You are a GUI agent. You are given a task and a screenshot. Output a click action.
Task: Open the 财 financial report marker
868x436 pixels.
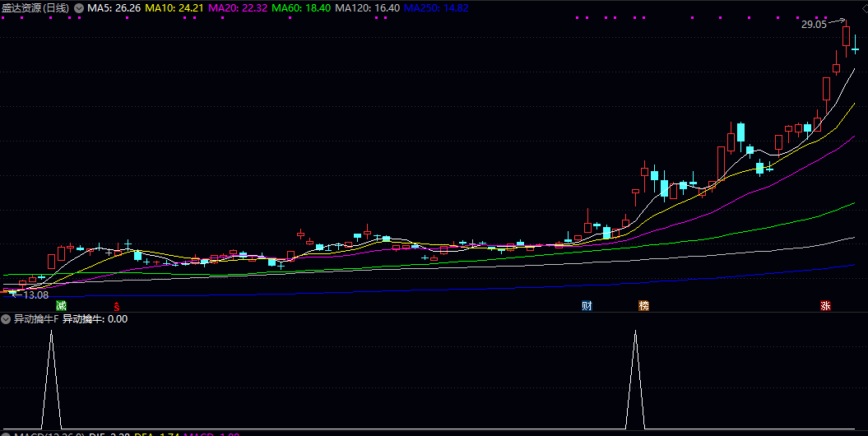click(587, 306)
